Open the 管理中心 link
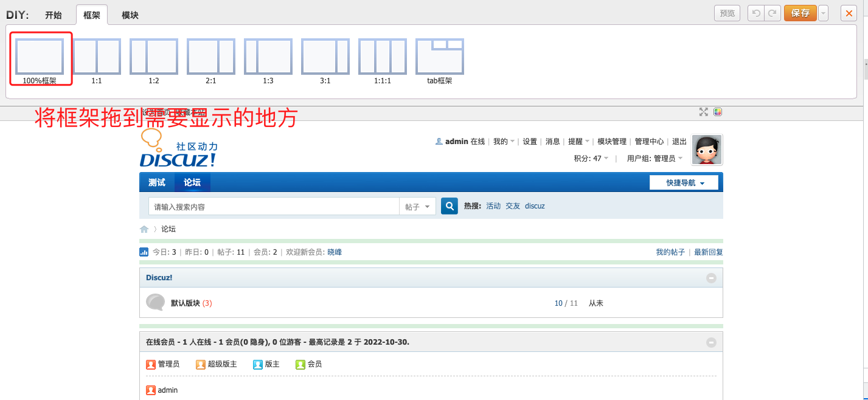 pyautogui.click(x=649, y=142)
